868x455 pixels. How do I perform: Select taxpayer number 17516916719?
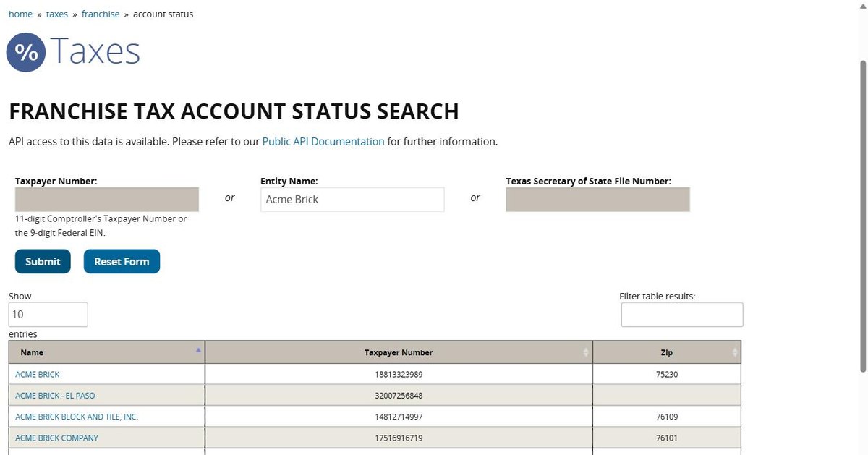pos(399,438)
